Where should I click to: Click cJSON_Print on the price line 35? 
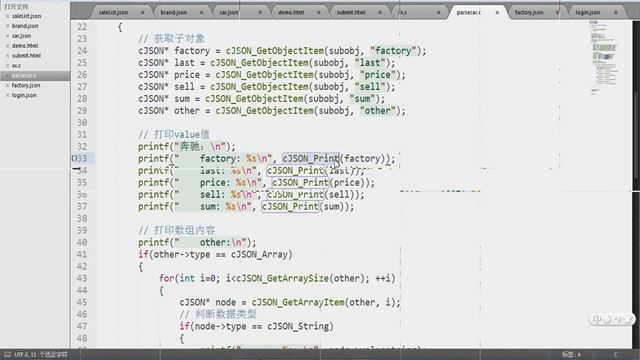(x=300, y=182)
